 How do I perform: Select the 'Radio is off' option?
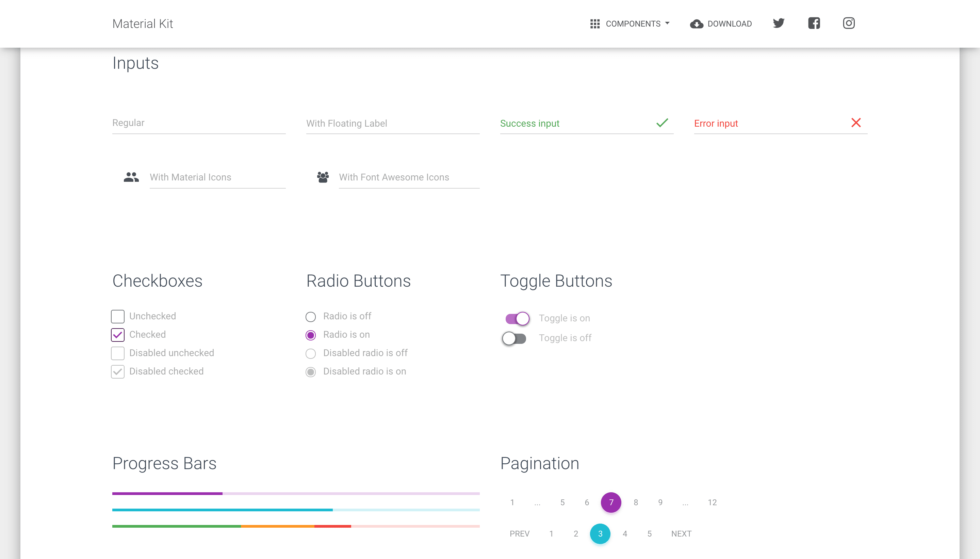(310, 317)
